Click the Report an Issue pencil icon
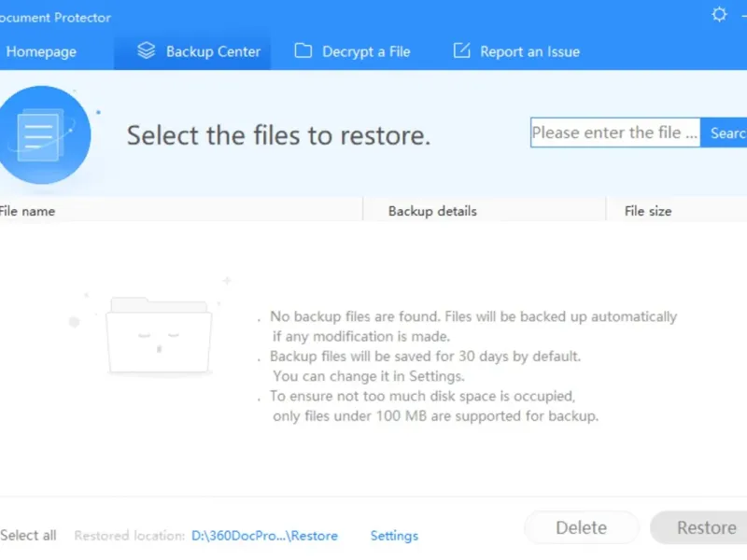747x560 pixels. [x=461, y=51]
